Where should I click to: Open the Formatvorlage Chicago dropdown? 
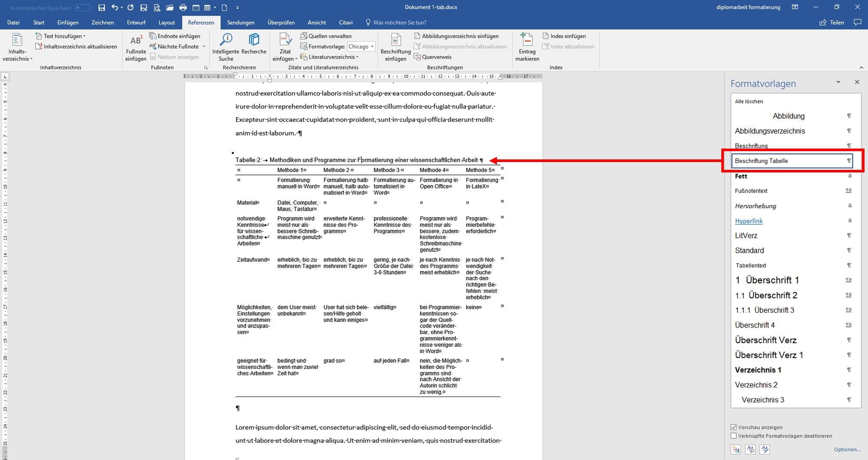pos(361,46)
